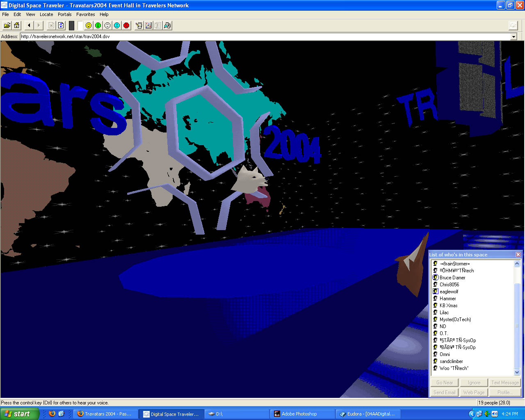Image resolution: width=525 pixels, height=420 pixels.
Task: Switch to D:\ Explorer taskbar button
Action: [x=236, y=414]
